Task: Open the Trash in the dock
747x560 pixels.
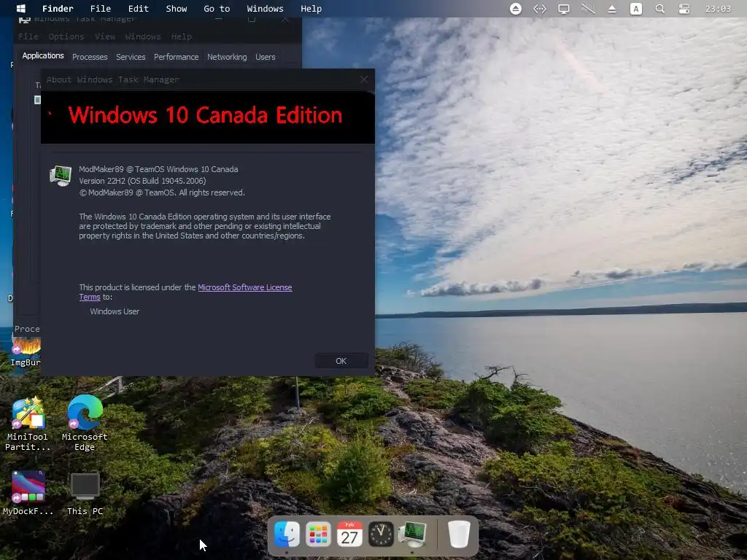Action: coord(459,534)
